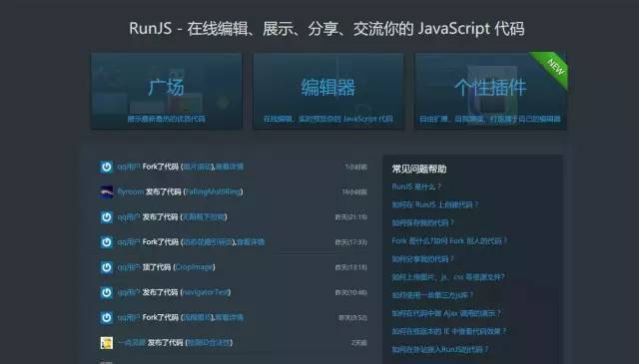Click the 昨天(17:33) timestamp
The height and width of the screenshot is (364, 639).
tap(350, 242)
